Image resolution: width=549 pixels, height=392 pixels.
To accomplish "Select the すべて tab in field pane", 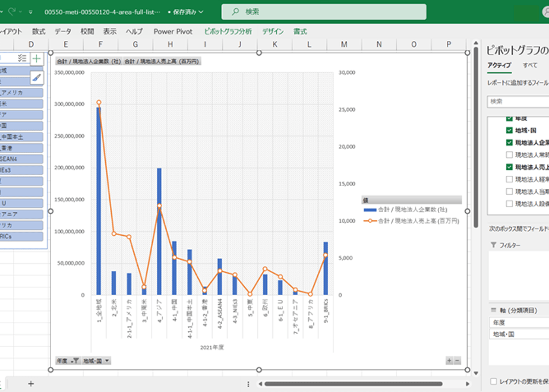I will point(530,65).
